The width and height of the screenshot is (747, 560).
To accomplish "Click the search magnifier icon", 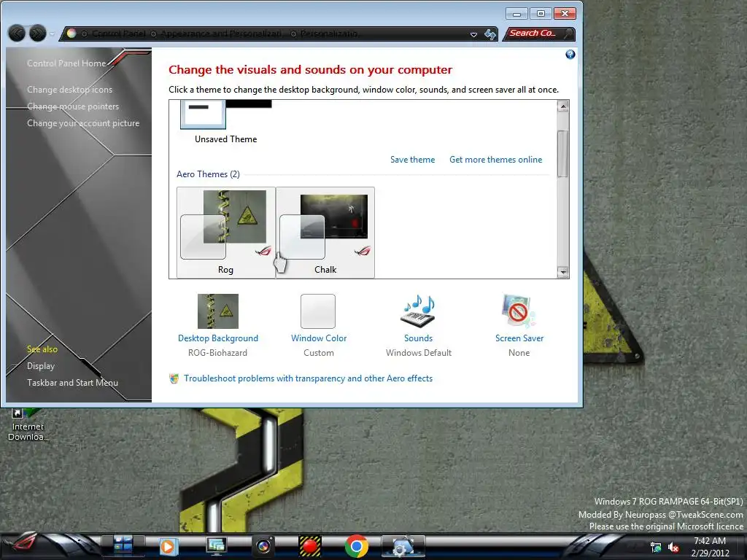I will [x=568, y=34].
